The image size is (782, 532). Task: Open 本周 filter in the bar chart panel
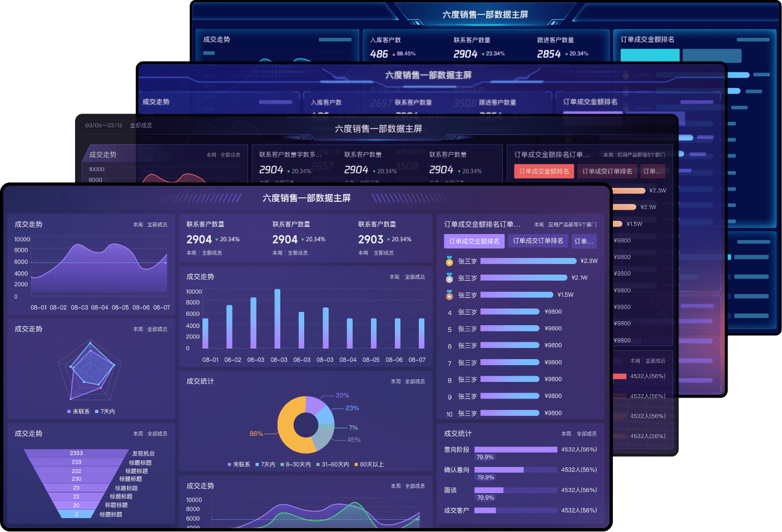[x=394, y=277]
